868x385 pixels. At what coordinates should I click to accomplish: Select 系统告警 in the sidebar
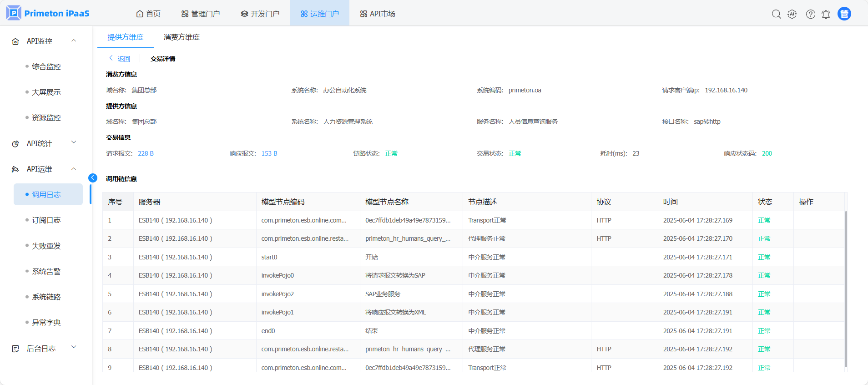(x=46, y=272)
